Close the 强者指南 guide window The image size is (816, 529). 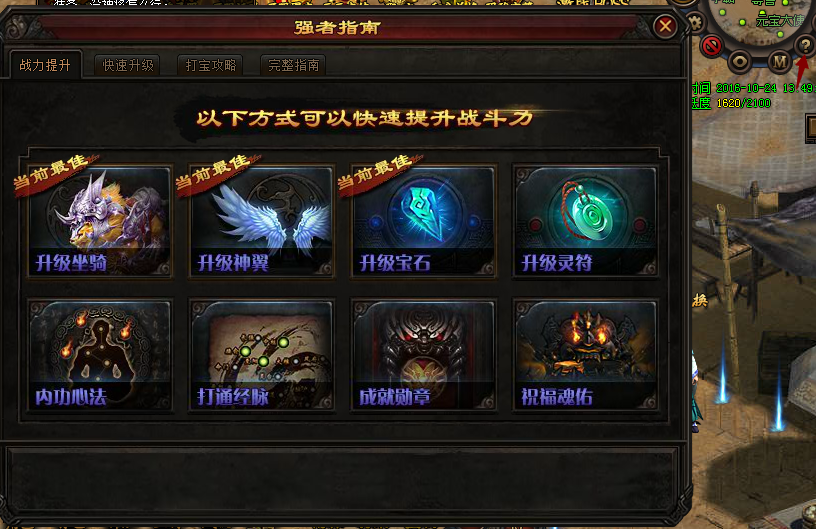tap(665, 25)
